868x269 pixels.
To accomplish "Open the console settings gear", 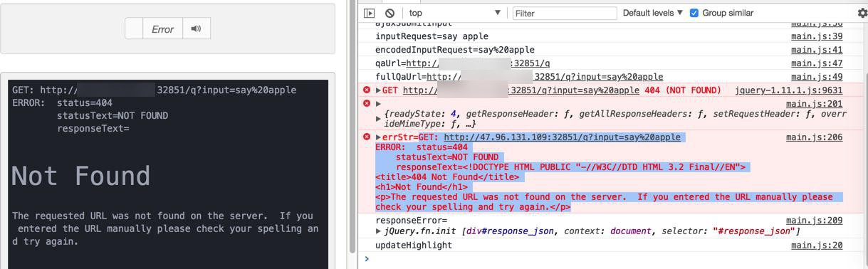I will 862,13.
